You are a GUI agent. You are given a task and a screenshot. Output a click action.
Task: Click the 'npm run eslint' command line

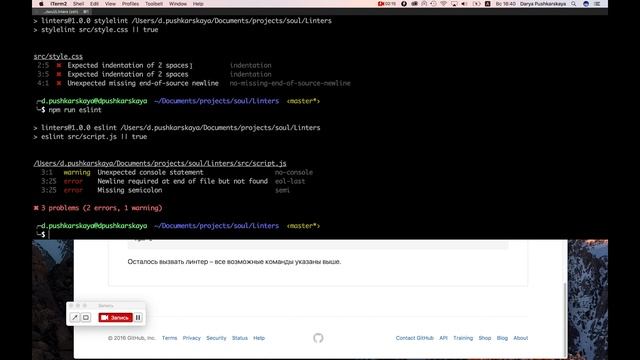pos(75,110)
